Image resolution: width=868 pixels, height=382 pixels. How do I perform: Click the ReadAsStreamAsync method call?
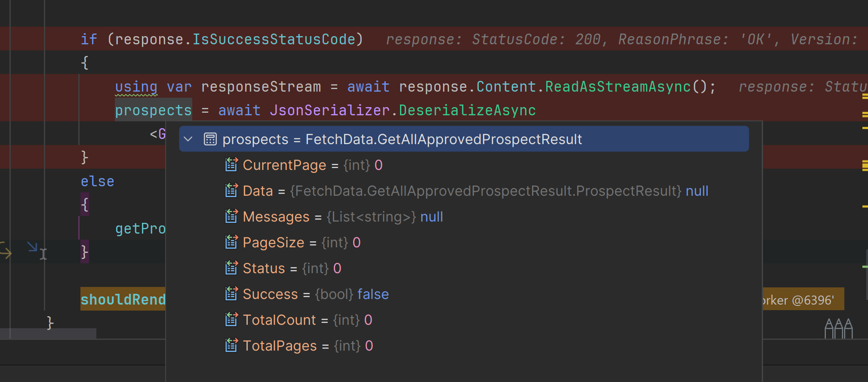pos(618,87)
